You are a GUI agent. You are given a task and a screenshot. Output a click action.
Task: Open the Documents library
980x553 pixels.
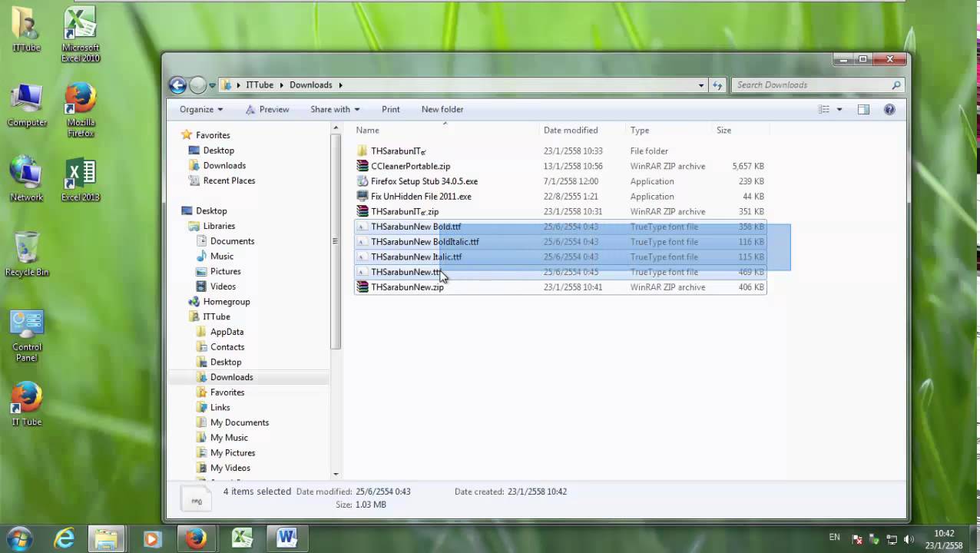(232, 241)
